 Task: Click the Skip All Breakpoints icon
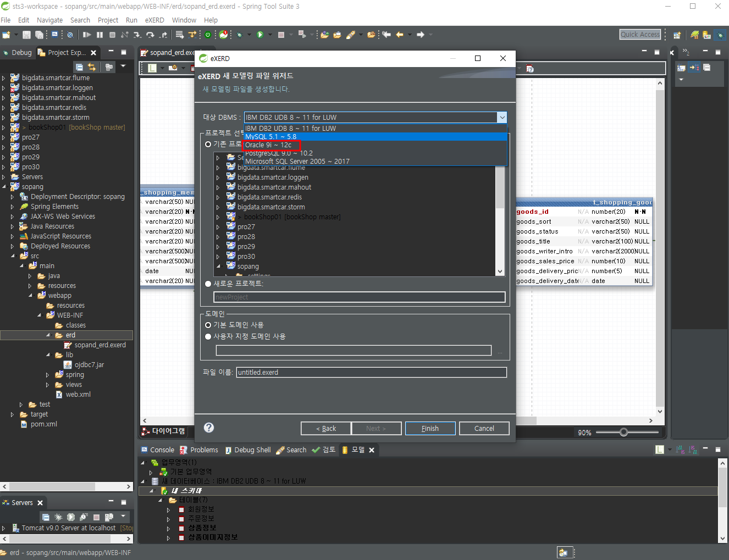coord(70,35)
